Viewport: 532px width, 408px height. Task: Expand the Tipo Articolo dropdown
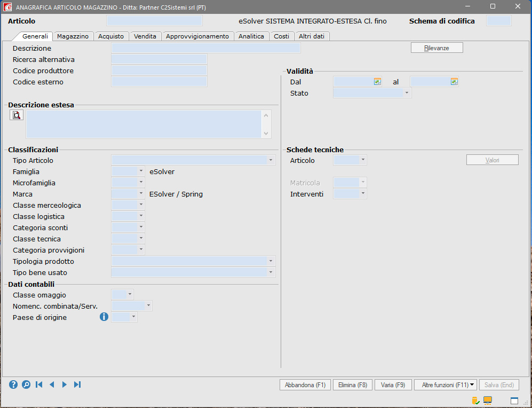tap(271, 160)
